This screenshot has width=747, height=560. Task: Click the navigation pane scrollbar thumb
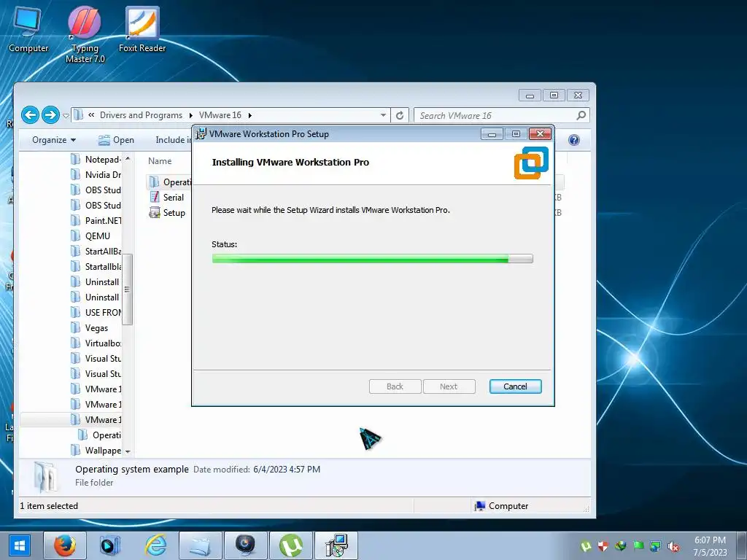click(127, 289)
